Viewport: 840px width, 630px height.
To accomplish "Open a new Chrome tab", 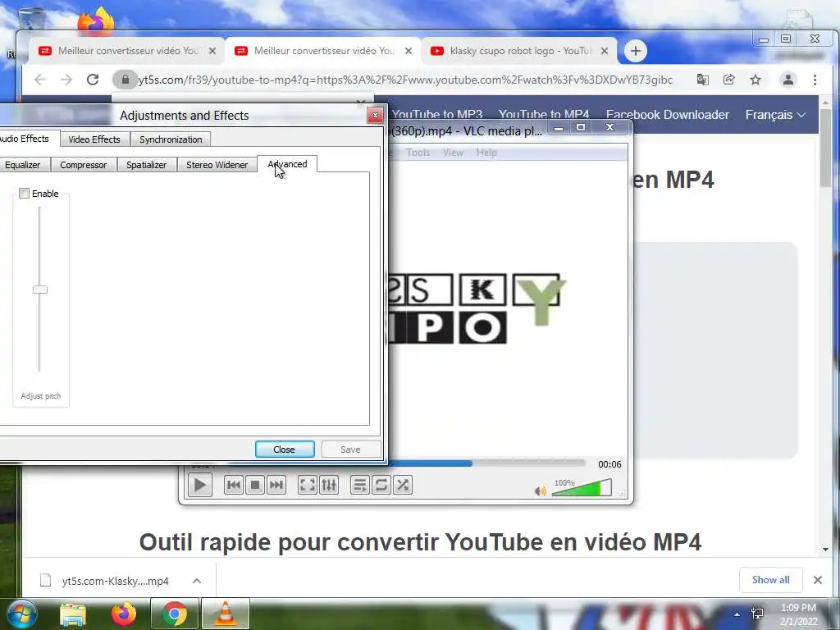I will point(636,51).
